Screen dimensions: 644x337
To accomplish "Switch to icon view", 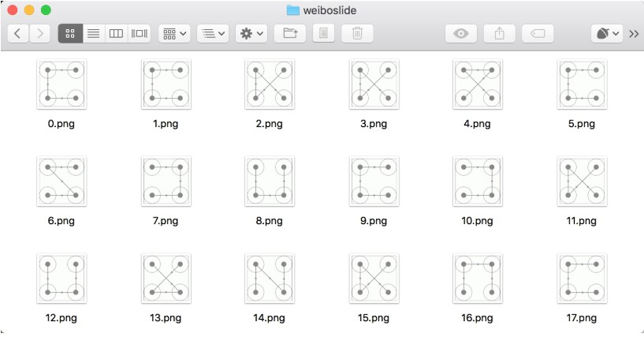I will 70,33.
